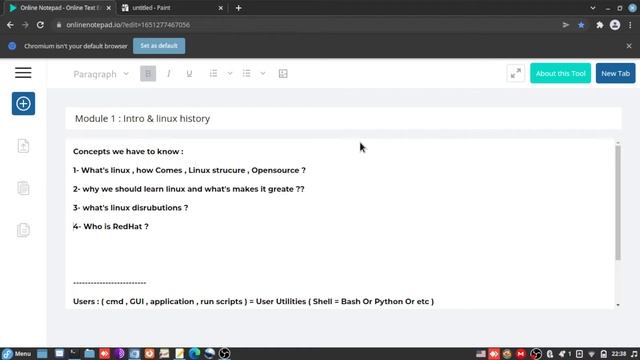Viewport: 640px width, 360px height.
Task: Click the line 'why we should learn linux'
Action: (x=189, y=189)
